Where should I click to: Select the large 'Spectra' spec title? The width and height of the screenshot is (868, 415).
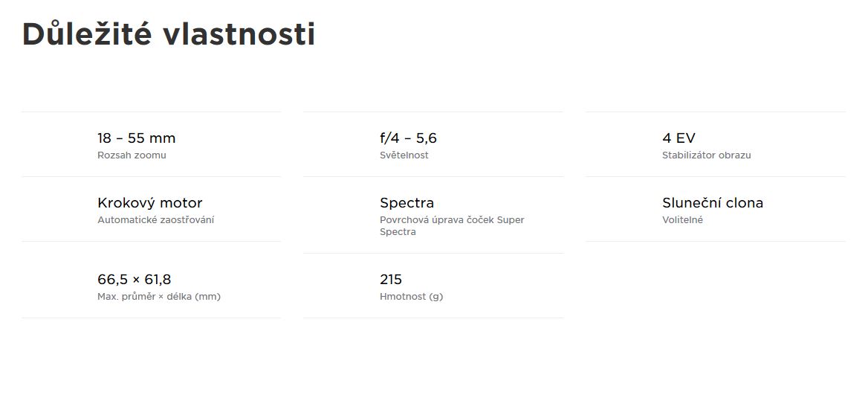407,203
